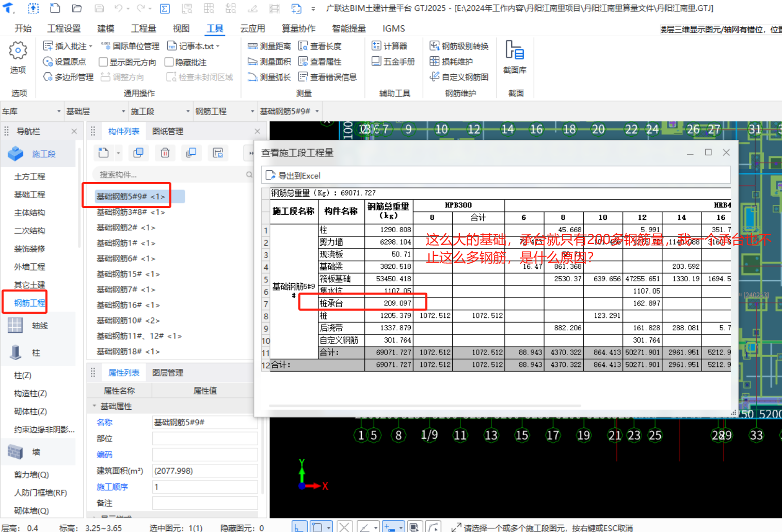Open the 云应用 ribbon tab
This screenshot has height=532, width=782.
252,28
